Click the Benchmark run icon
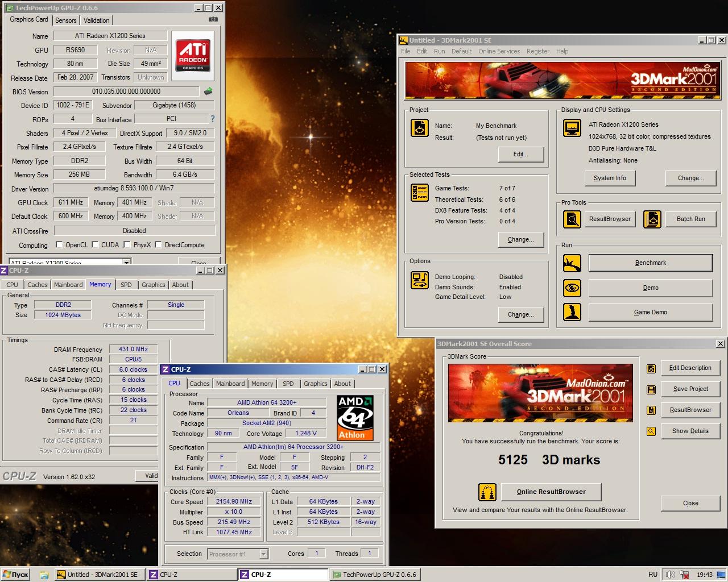This screenshot has width=728, height=582. (x=572, y=263)
